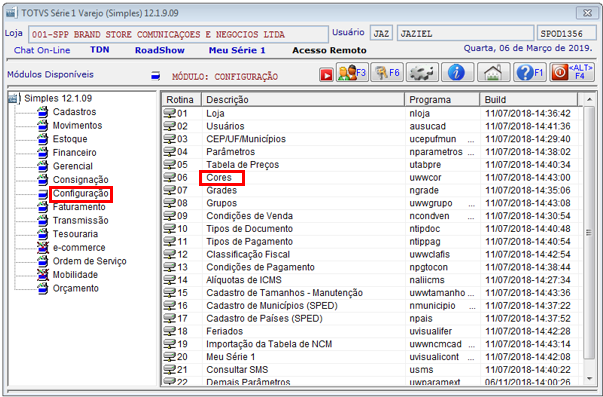Select the Alíquotas de ICMS row

tap(371, 280)
